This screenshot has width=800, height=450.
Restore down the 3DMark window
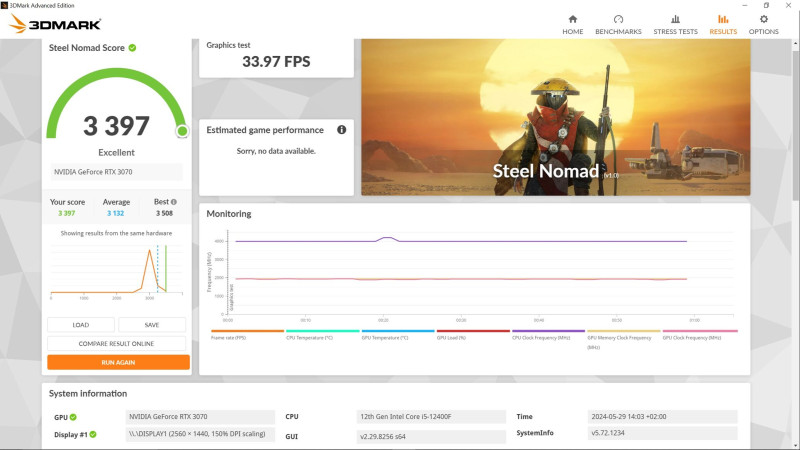(x=766, y=5)
